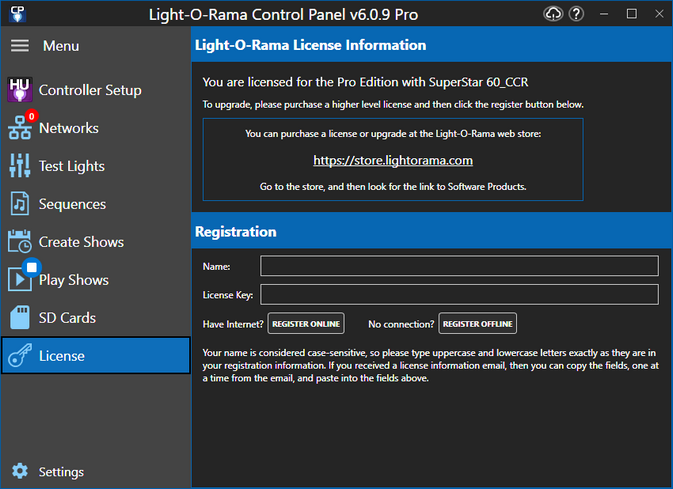673x489 pixels.
Task: Go to the Networks section
Action: 96,128
